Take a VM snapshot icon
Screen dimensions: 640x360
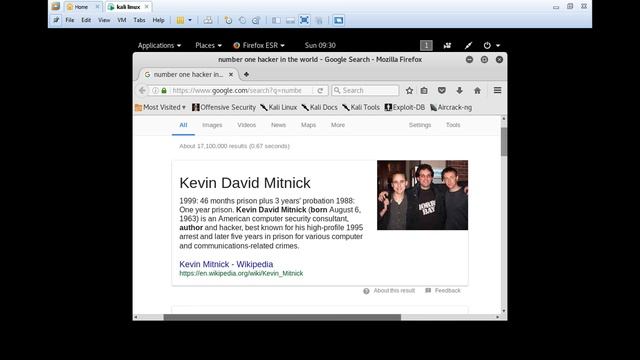click(x=228, y=20)
